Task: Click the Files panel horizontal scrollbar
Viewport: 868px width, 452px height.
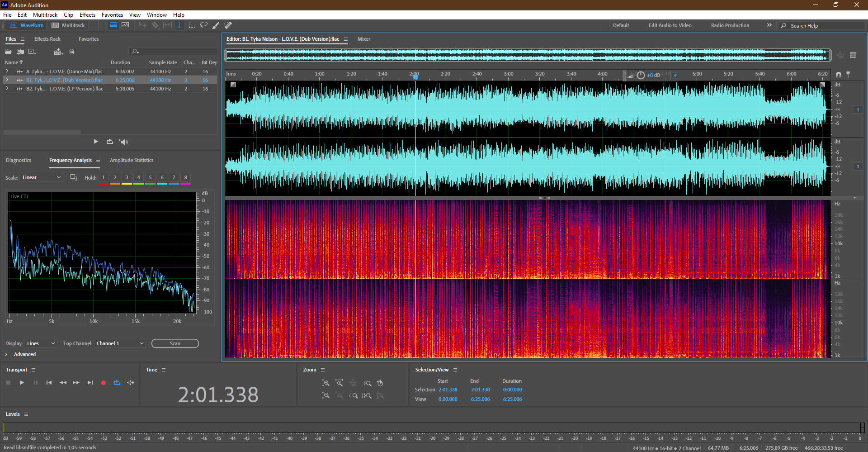Action: click(x=42, y=132)
